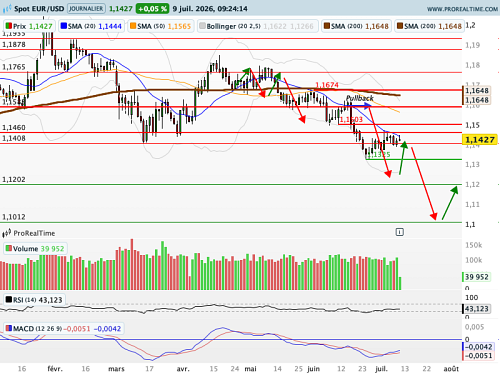Screen dimensions: 500x375
Task: Click the avr. label on the time axis
Action: coord(183,369)
